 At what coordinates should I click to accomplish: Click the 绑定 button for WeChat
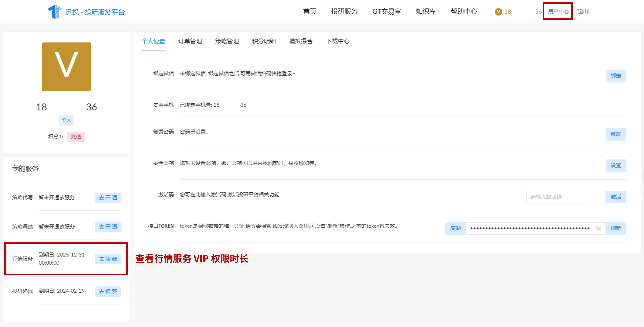coord(615,76)
